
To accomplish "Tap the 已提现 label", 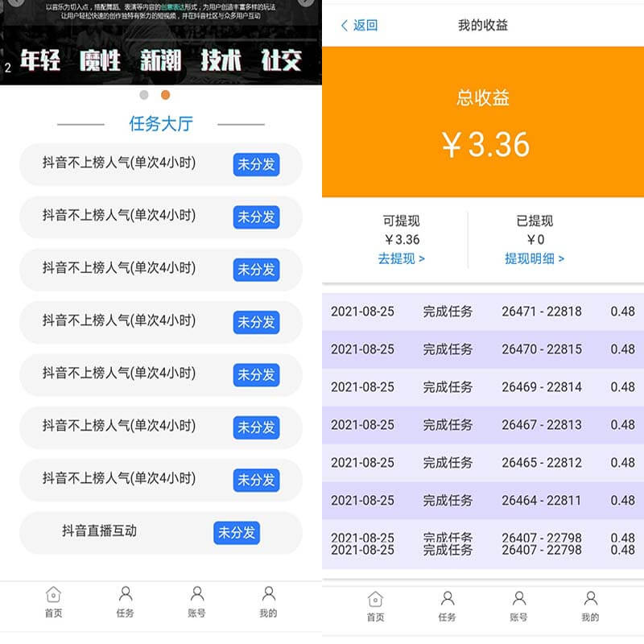I will [x=535, y=221].
